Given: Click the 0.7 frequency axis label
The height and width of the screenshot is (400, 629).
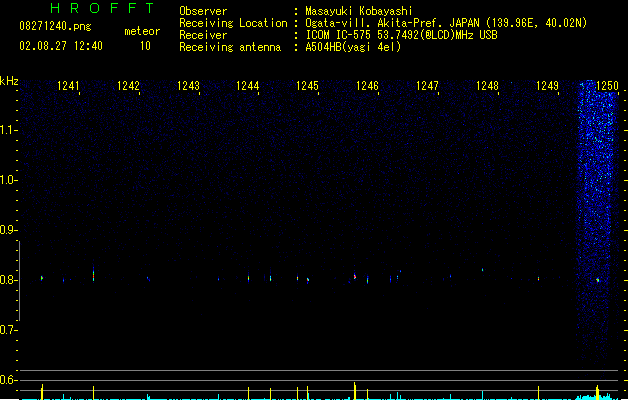Looking at the screenshot, I should tap(8, 330).
